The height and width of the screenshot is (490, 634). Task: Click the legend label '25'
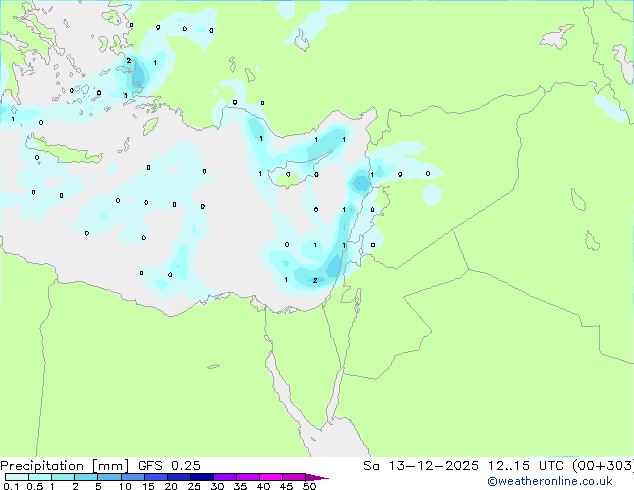[x=194, y=486]
